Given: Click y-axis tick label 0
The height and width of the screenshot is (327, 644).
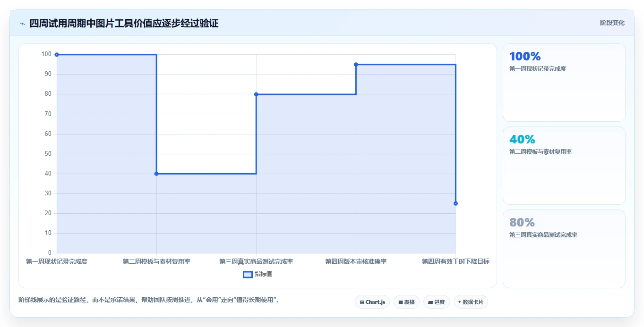Looking at the screenshot, I should point(50,253).
